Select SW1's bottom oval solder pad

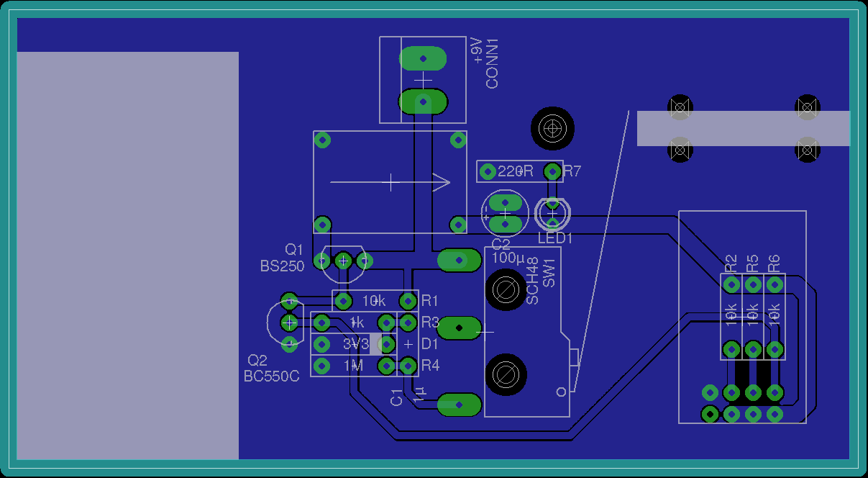click(x=460, y=405)
